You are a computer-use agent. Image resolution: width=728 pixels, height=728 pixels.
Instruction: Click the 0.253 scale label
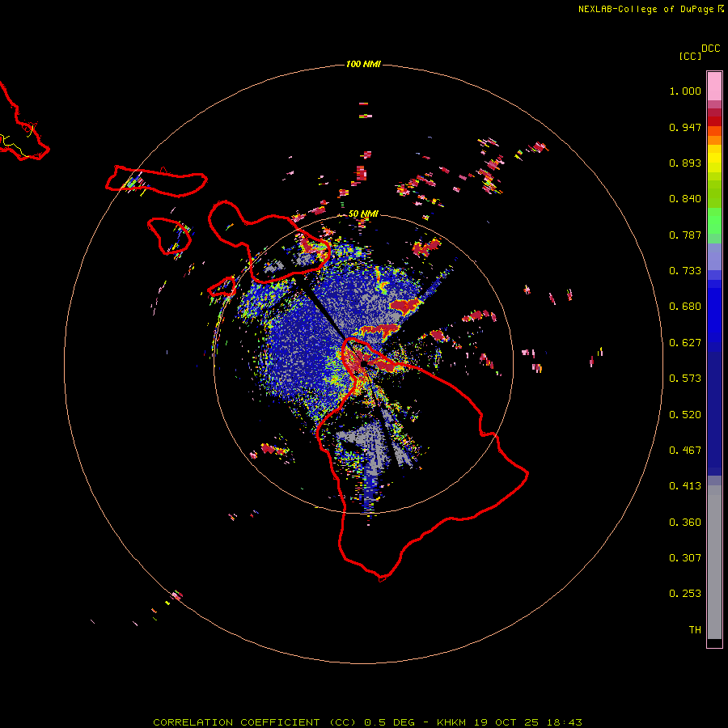click(x=685, y=594)
